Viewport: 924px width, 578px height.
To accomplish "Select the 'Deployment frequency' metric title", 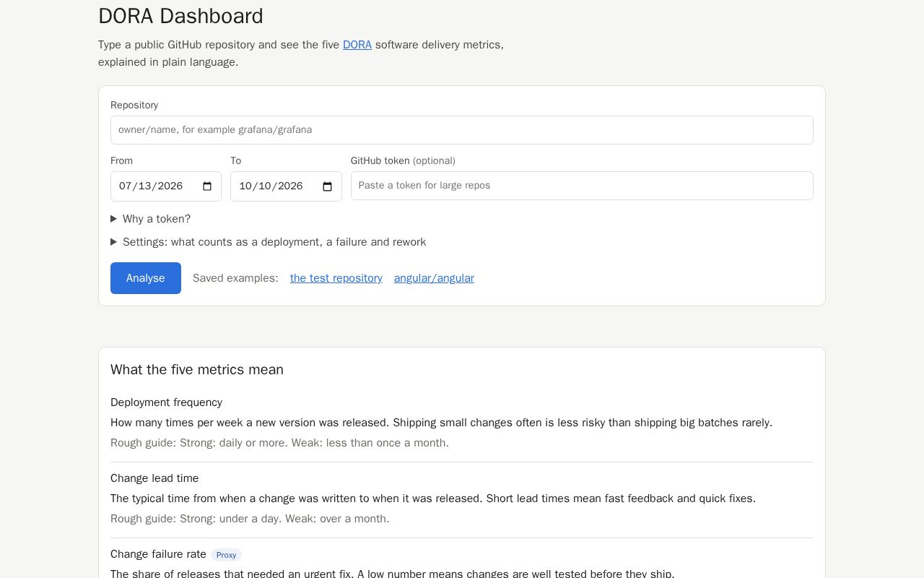I will (x=166, y=402).
